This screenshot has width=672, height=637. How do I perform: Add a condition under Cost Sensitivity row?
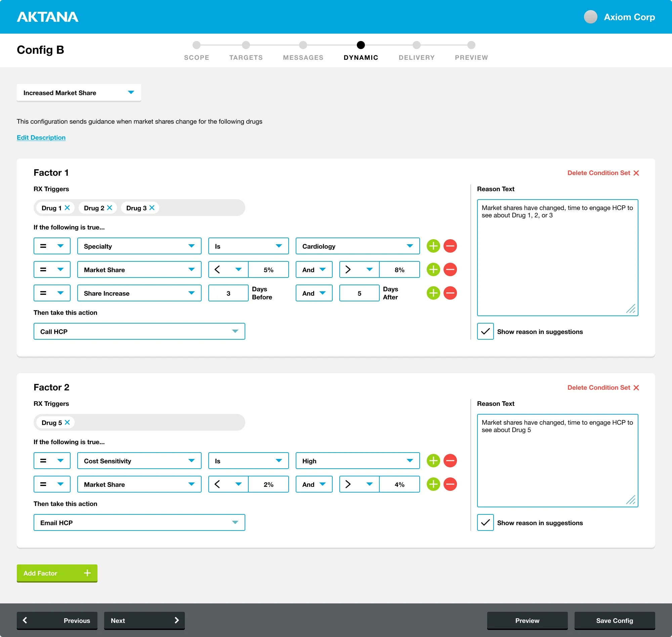[x=433, y=460]
